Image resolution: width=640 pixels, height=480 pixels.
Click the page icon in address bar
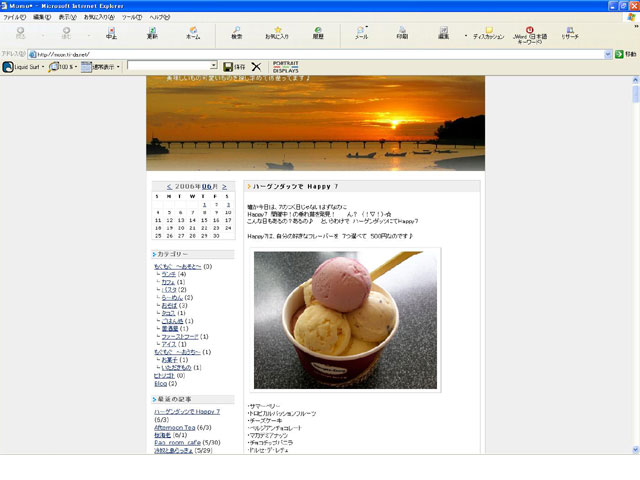[x=33, y=54]
